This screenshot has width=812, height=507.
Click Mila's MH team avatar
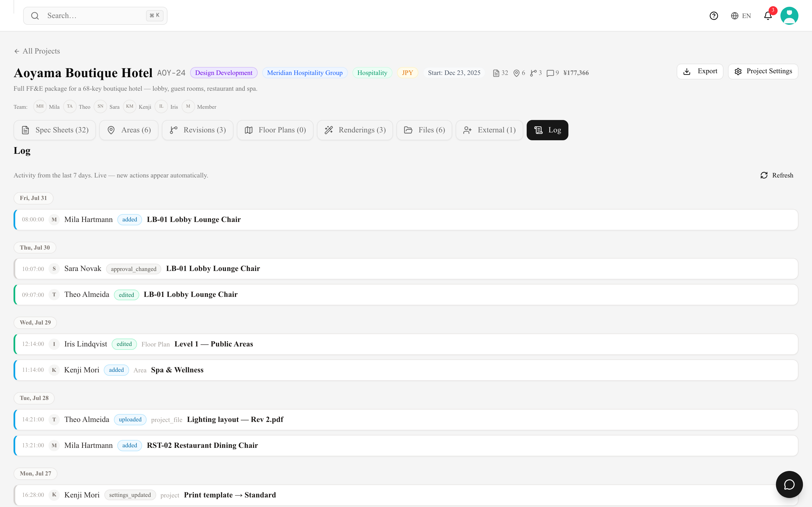coord(40,106)
